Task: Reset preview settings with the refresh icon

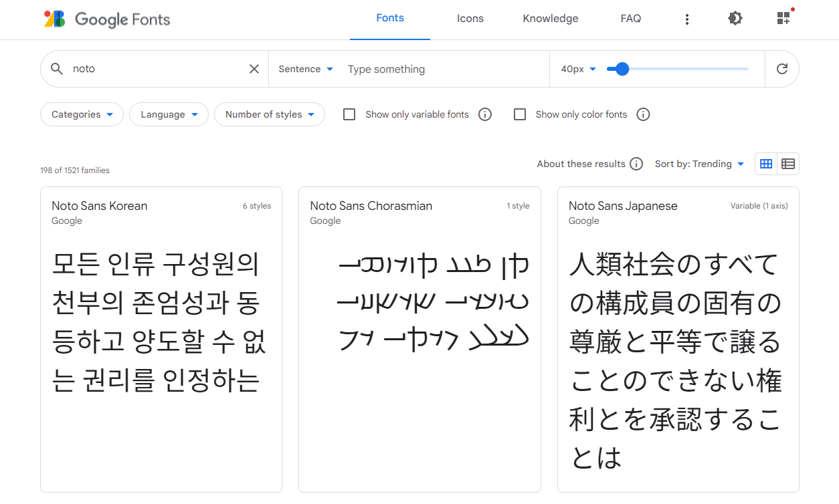Action: [782, 69]
